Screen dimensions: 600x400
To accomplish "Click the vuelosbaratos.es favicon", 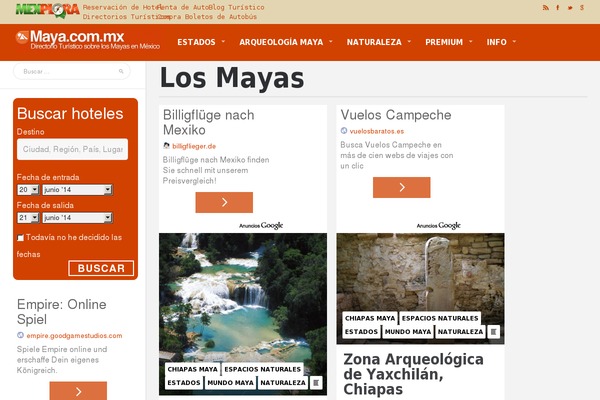I will (344, 131).
